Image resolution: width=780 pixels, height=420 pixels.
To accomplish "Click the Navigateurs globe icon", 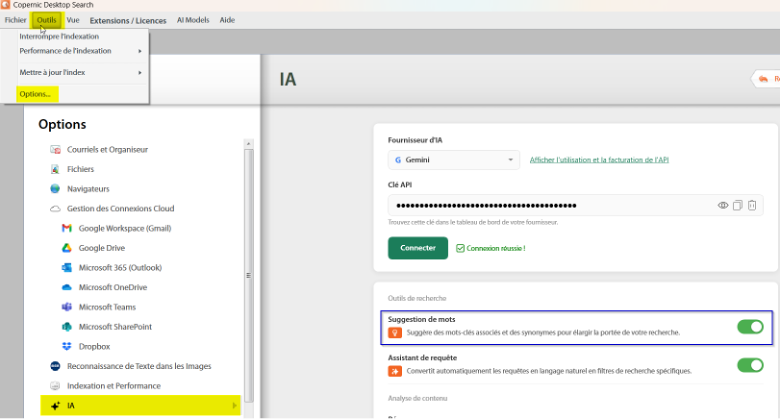I will (x=55, y=189).
